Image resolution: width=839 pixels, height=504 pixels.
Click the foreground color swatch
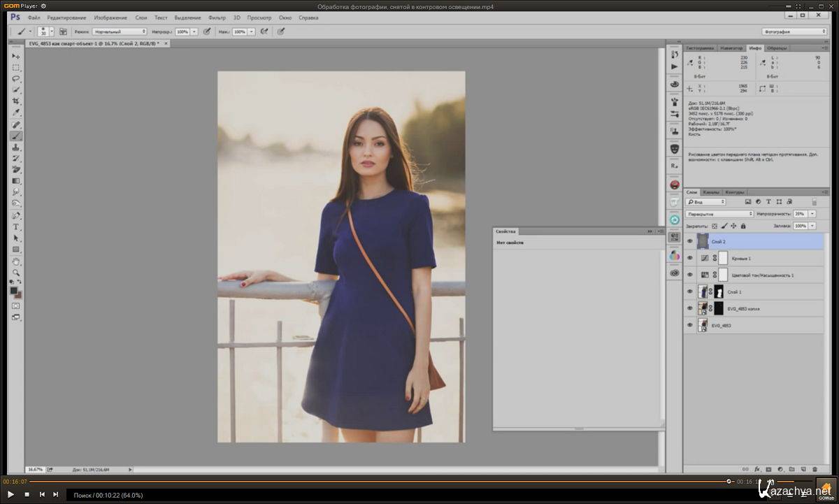(13, 291)
